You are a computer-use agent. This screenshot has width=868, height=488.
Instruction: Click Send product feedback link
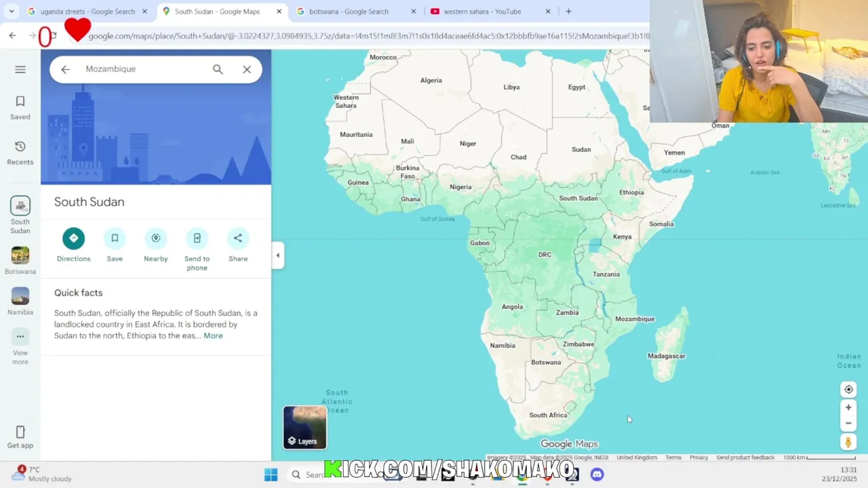point(745,457)
